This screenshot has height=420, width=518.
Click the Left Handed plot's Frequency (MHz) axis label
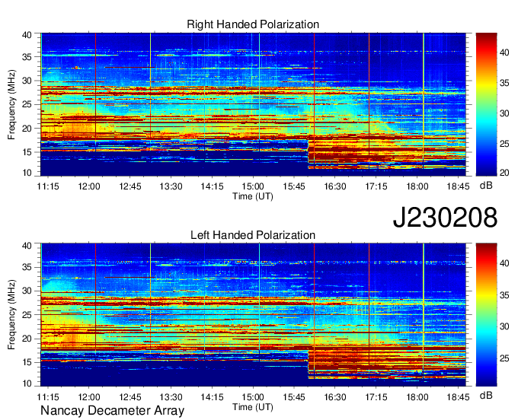[x=11, y=315]
